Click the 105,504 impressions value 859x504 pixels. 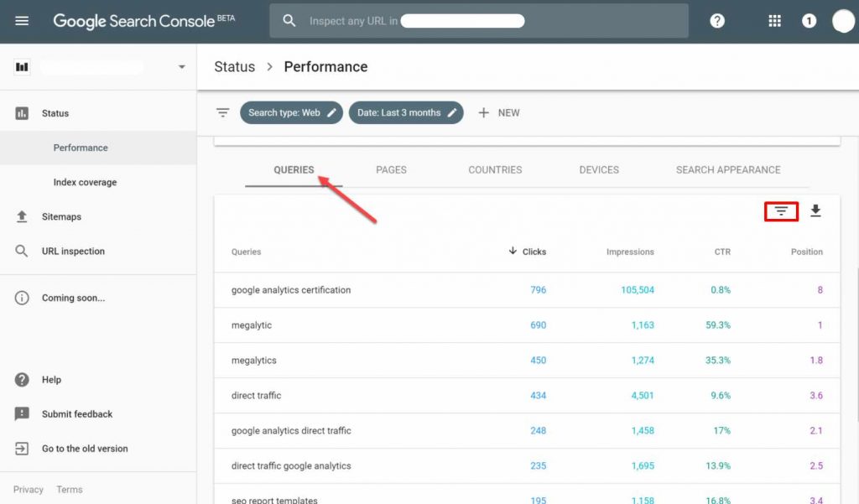(x=638, y=290)
